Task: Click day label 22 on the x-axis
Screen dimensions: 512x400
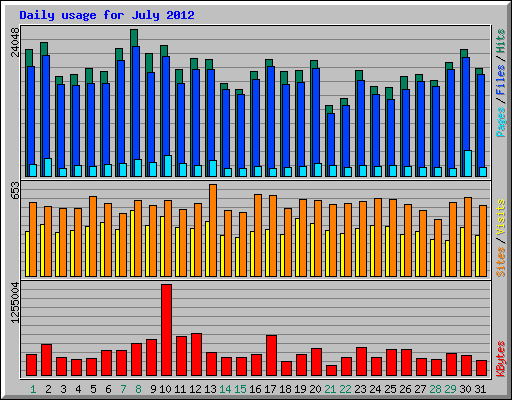Action: (x=345, y=389)
